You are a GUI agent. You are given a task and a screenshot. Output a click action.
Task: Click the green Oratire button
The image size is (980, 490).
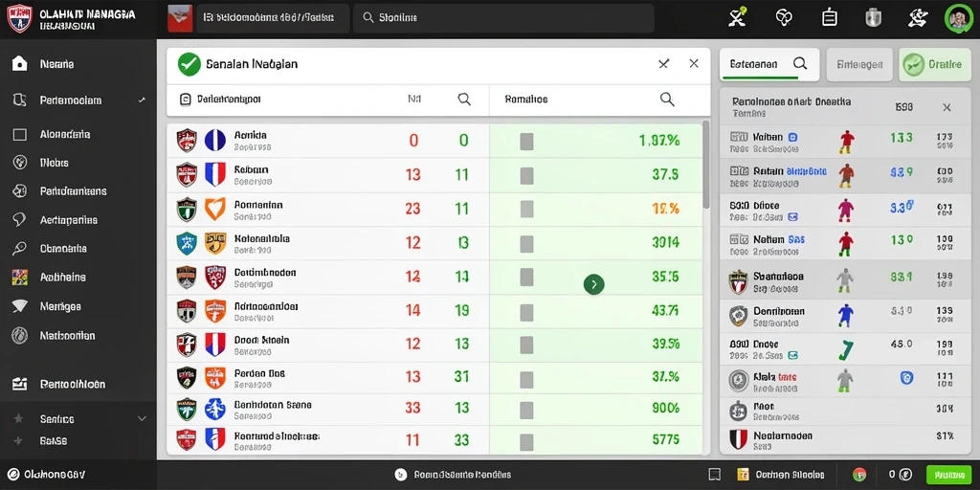coord(935,64)
